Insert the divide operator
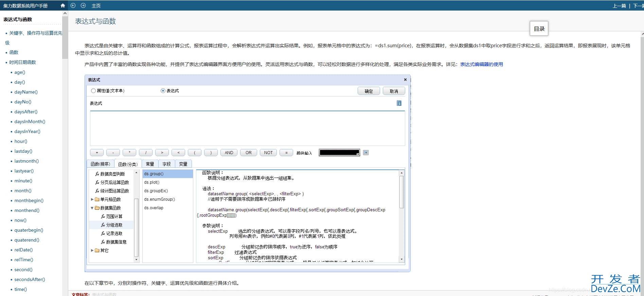Viewport: 644px width, 296px height. (146, 153)
